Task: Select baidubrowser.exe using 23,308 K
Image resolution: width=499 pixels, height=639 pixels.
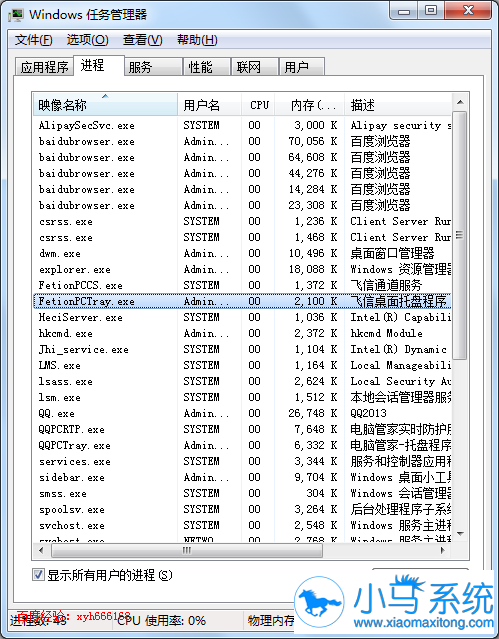Action: [242, 205]
